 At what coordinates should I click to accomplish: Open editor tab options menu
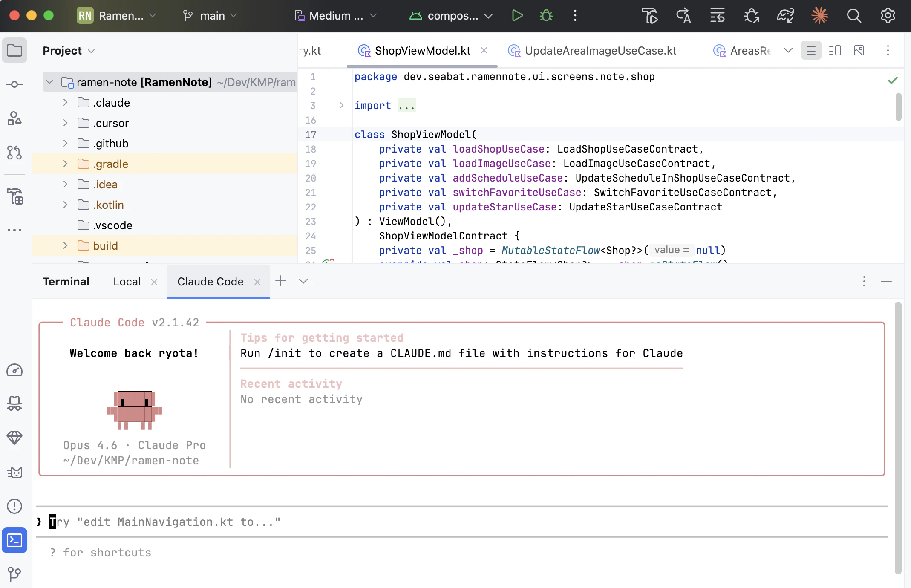(x=888, y=51)
